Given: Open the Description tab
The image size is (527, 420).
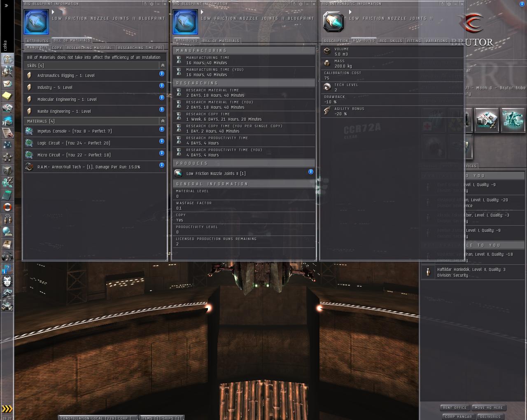Looking at the screenshot, I should pyautogui.click(x=336, y=41).
